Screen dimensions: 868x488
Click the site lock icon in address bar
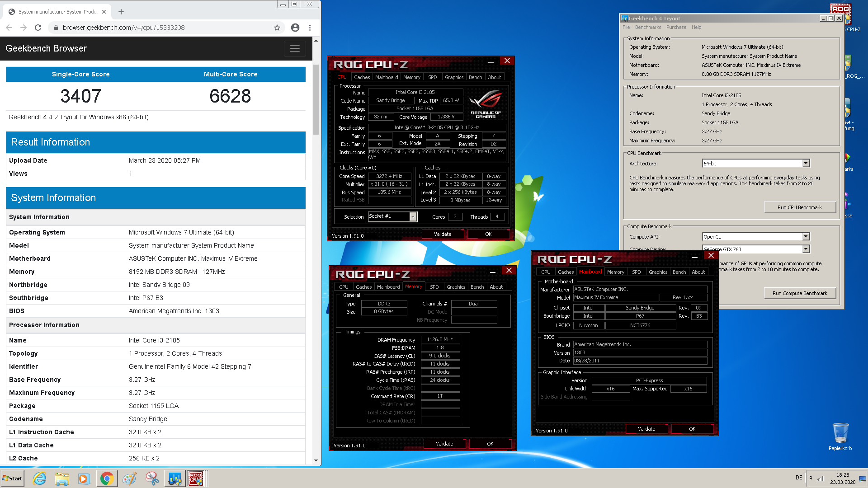pos(56,28)
